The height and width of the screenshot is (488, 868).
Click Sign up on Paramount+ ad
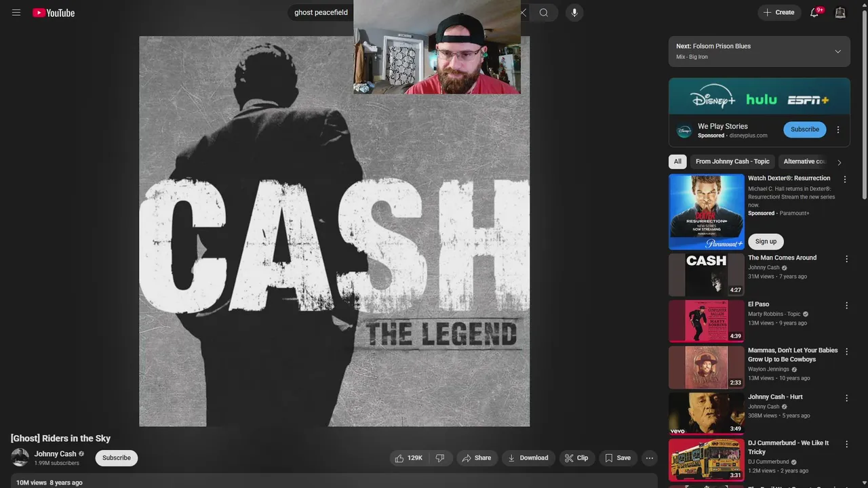click(766, 241)
